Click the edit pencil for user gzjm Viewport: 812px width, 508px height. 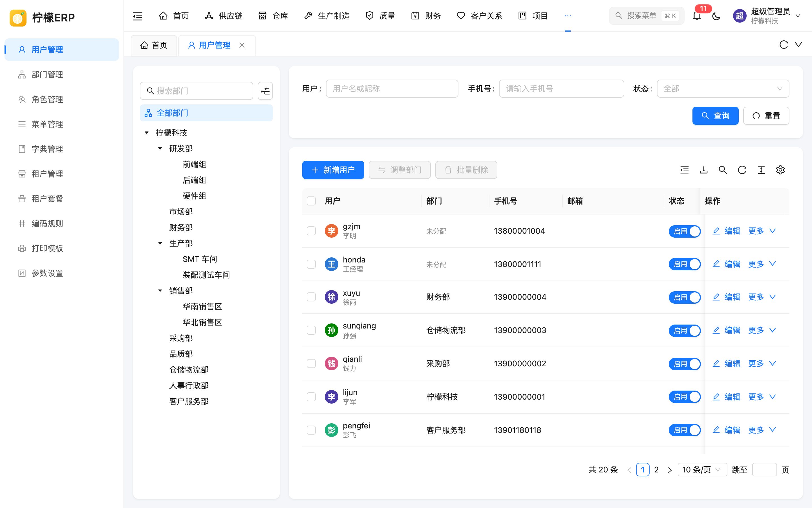(716, 231)
